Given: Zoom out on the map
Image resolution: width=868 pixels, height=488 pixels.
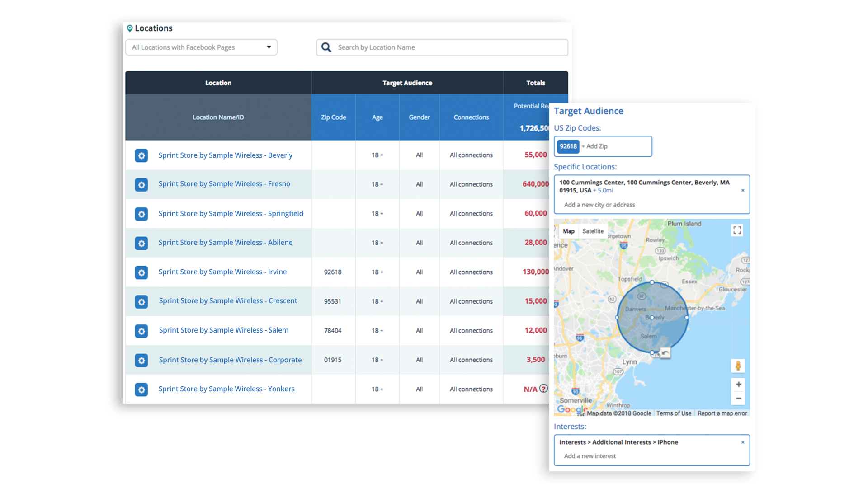Looking at the screenshot, I should point(738,399).
